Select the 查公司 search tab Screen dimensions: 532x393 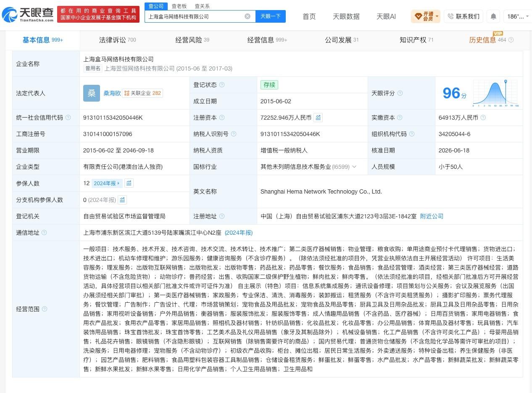156,6
